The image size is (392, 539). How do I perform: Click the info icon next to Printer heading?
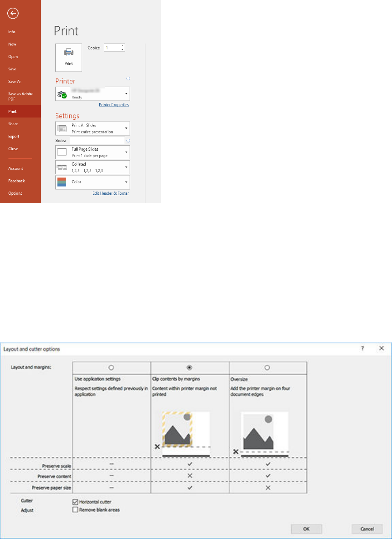(x=128, y=79)
